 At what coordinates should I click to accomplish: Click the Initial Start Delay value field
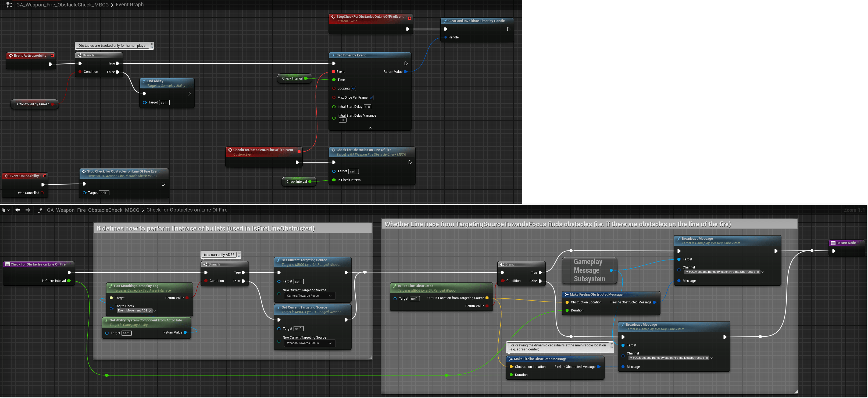click(367, 107)
